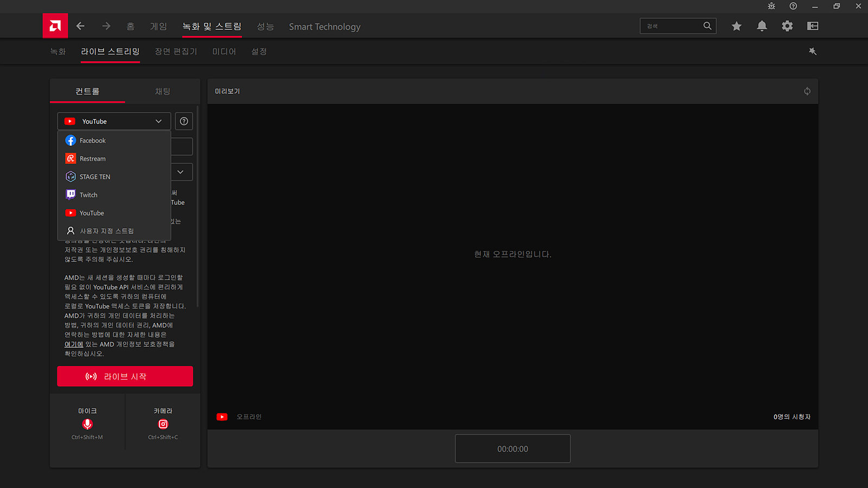The height and width of the screenshot is (488, 868).
Task: Open the 여기에 privacy policy link
Action: click(74, 344)
